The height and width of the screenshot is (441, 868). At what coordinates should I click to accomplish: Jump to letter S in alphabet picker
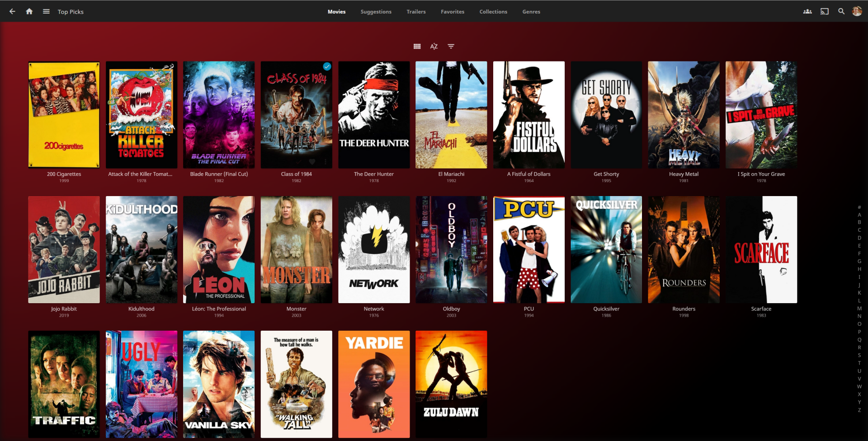tap(859, 355)
